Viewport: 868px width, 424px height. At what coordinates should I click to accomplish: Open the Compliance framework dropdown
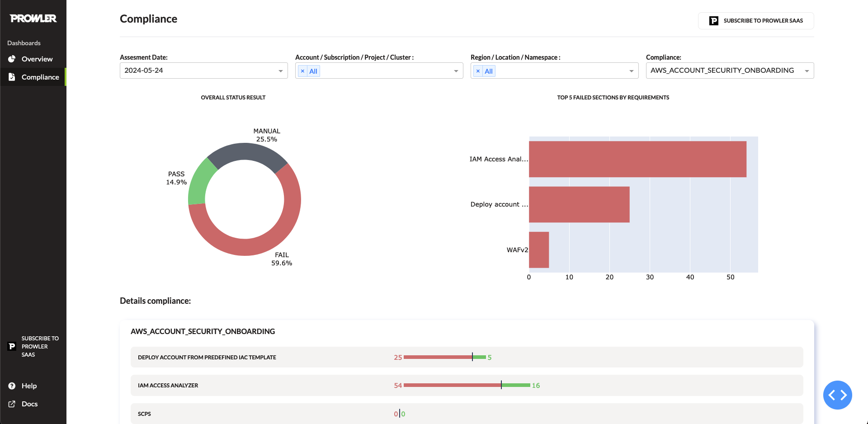(x=730, y=71)
